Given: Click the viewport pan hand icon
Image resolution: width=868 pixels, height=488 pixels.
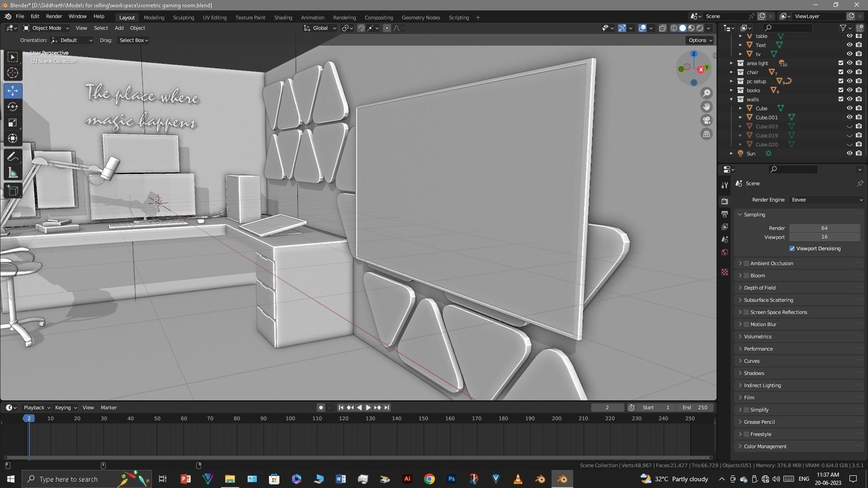Looking at the screenshot, I should click(x=707, y=107).
